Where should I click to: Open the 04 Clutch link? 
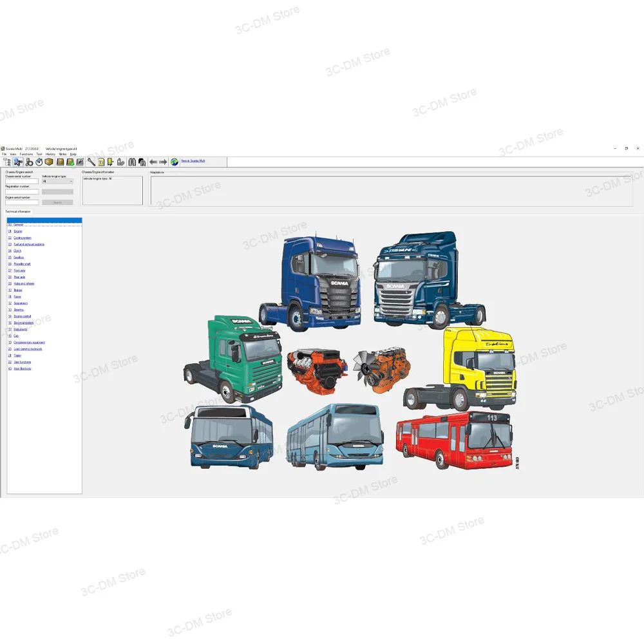point(15,251)
